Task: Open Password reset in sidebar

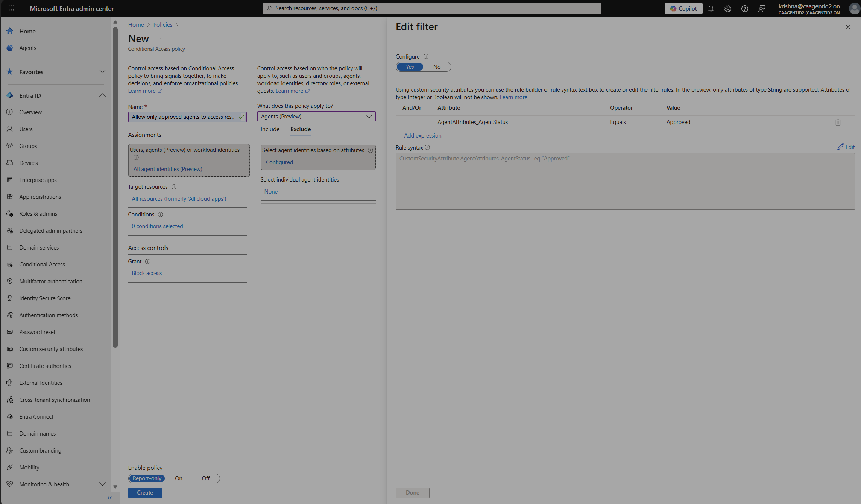Action: click(37, 332)
